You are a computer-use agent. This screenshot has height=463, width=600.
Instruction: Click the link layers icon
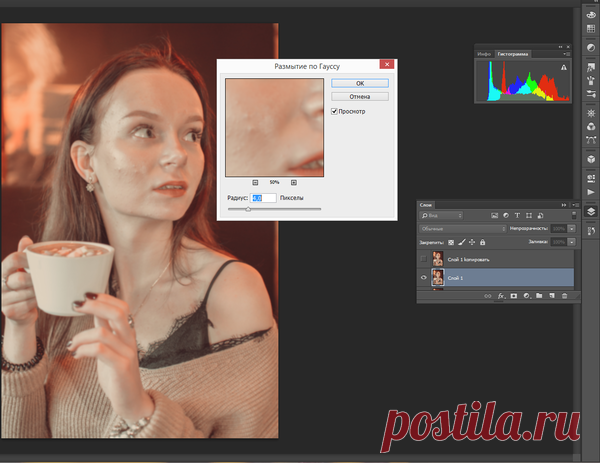point(488,296)
